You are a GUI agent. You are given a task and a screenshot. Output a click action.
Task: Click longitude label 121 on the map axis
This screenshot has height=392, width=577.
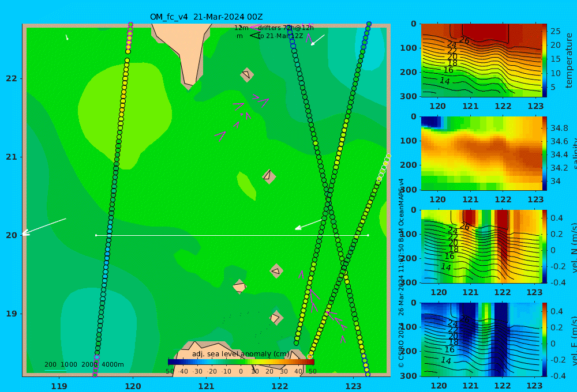pyautogui.click(x=206, y=386)
